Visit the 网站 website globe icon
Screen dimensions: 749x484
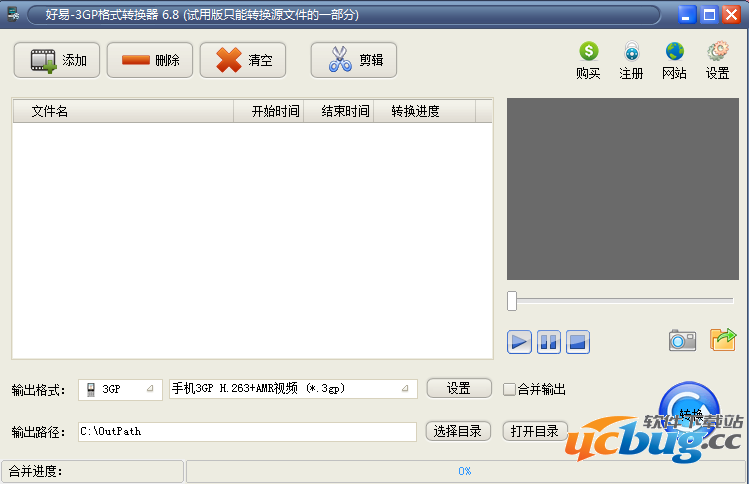[674, 61]
